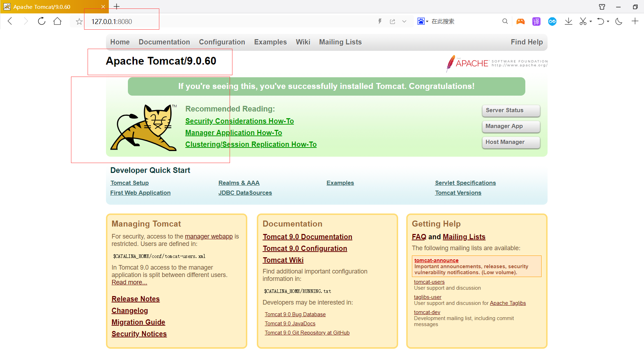Screen dimensions: 644x349
Task: Click the scissors screenshot tool icon
Action: pyautogui.click(x=583, y=22)
